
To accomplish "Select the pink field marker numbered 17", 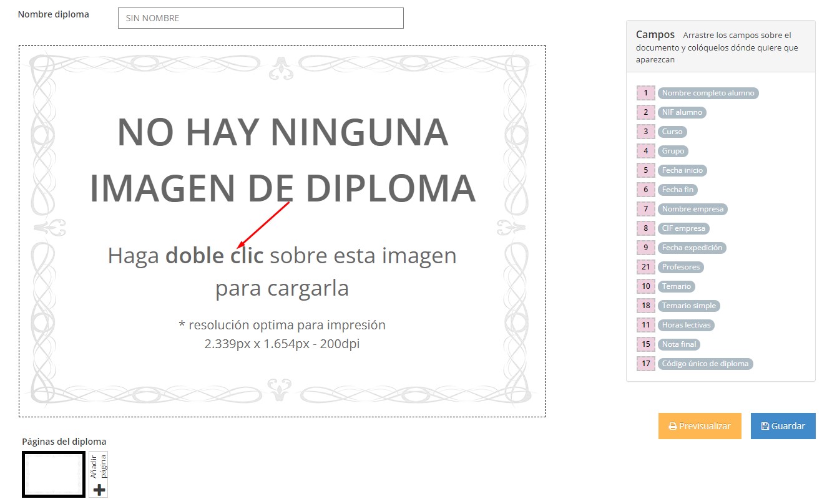I will click(646, 364).
